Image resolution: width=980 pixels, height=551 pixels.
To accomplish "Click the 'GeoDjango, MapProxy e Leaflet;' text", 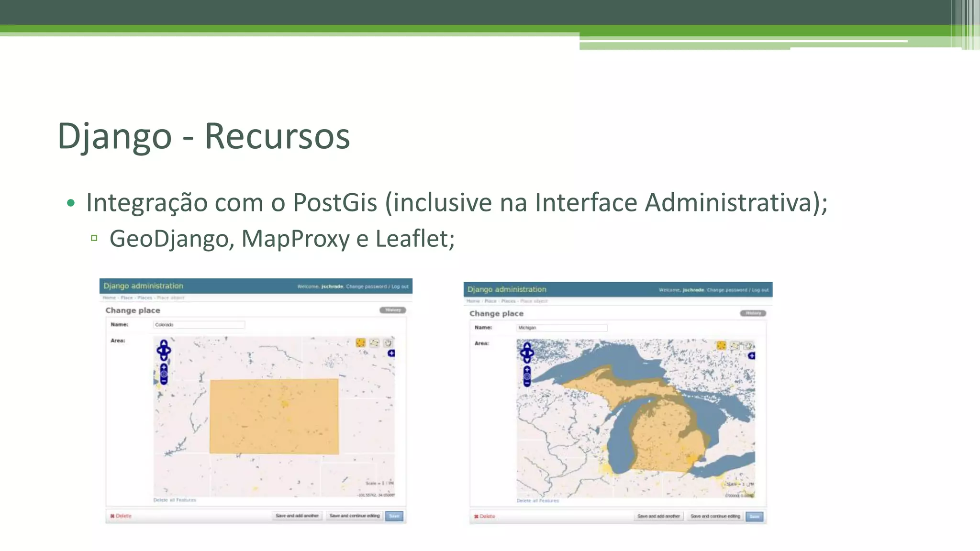I will pyautogui.click(x=282, y=238).
